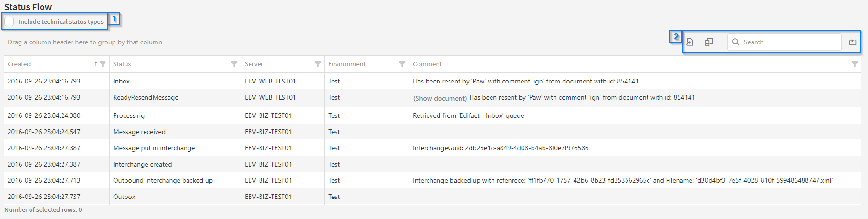868x219 pixels.
Task: Select the Interchange created row
Action: (x=142, y=164)
